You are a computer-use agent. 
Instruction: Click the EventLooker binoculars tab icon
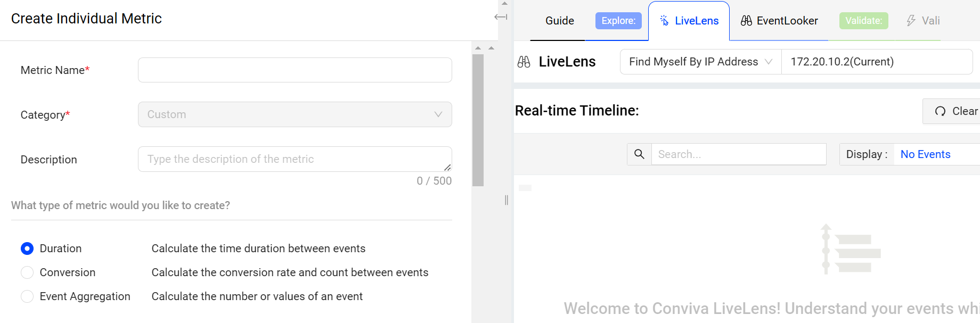click(x=746, y=21)
